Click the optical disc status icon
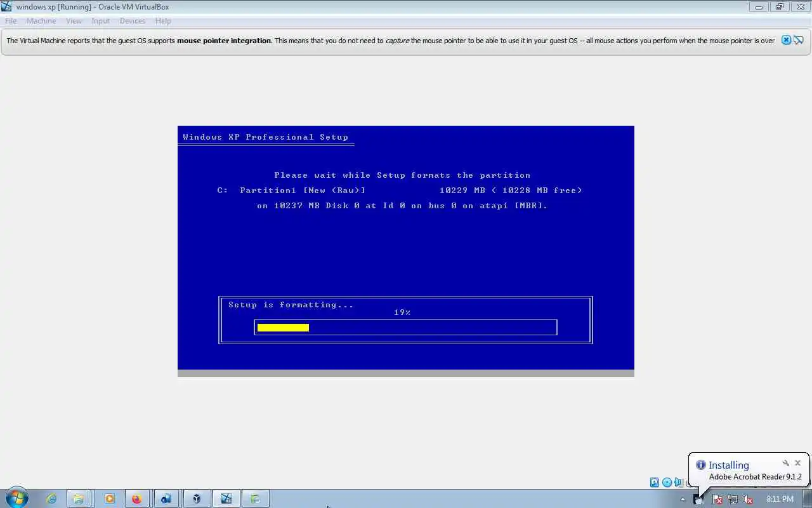This screenshot has width=812, height=508. pyautogui.click(x=667, y=483)
